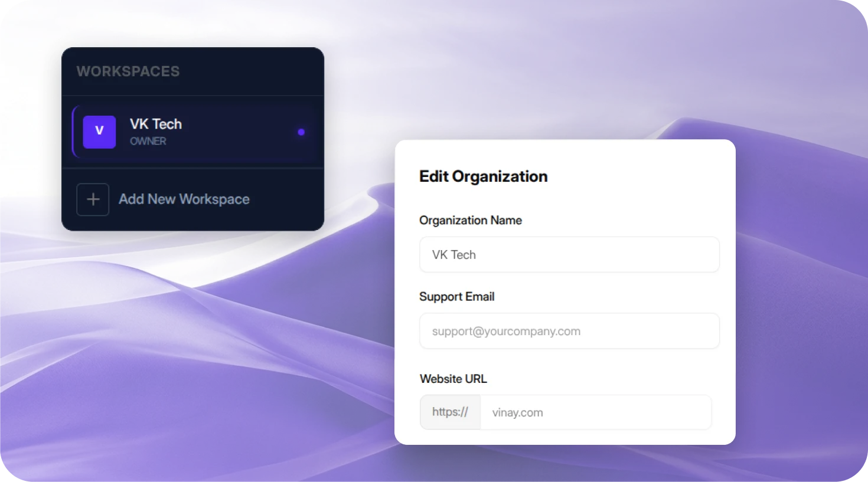Click the active workspace dot indicator
Screen dimensions: 868x482
pos(301,132)
